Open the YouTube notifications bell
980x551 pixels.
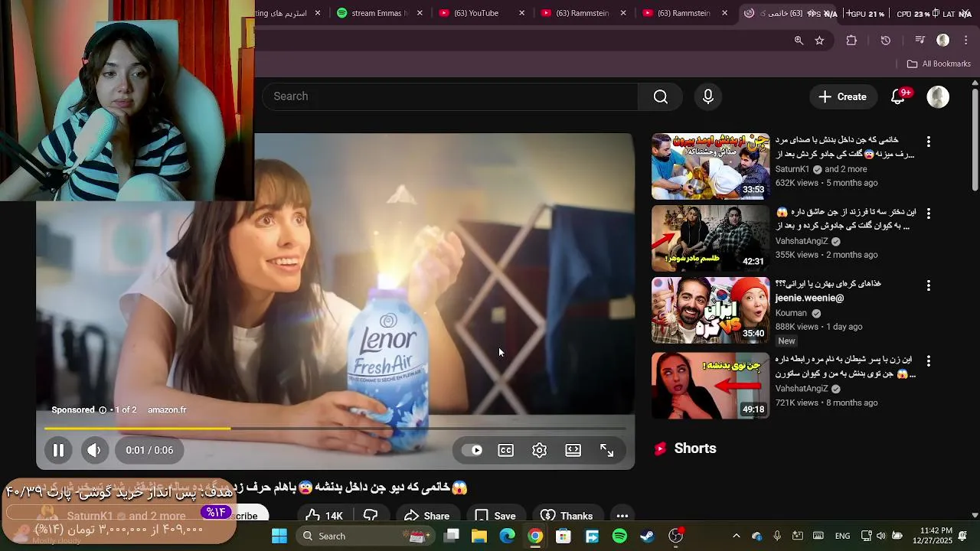tap(900, 96)
